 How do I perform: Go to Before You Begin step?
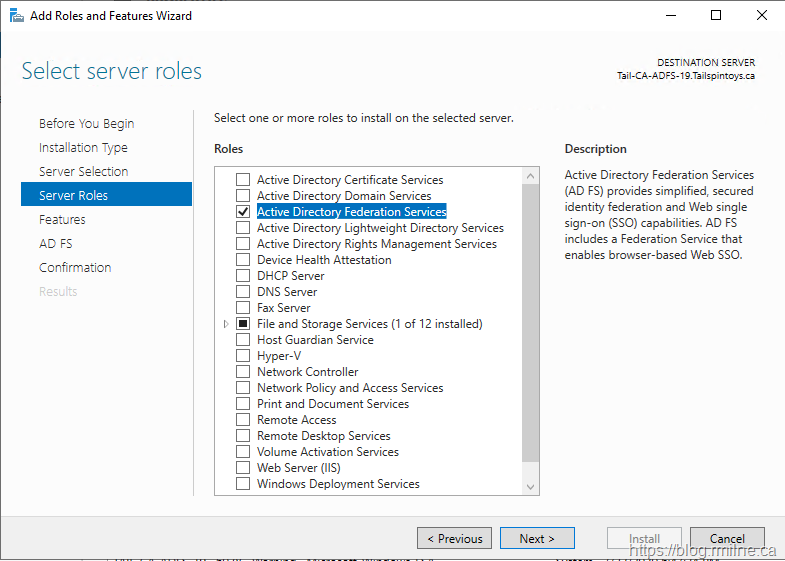point(86,124)
